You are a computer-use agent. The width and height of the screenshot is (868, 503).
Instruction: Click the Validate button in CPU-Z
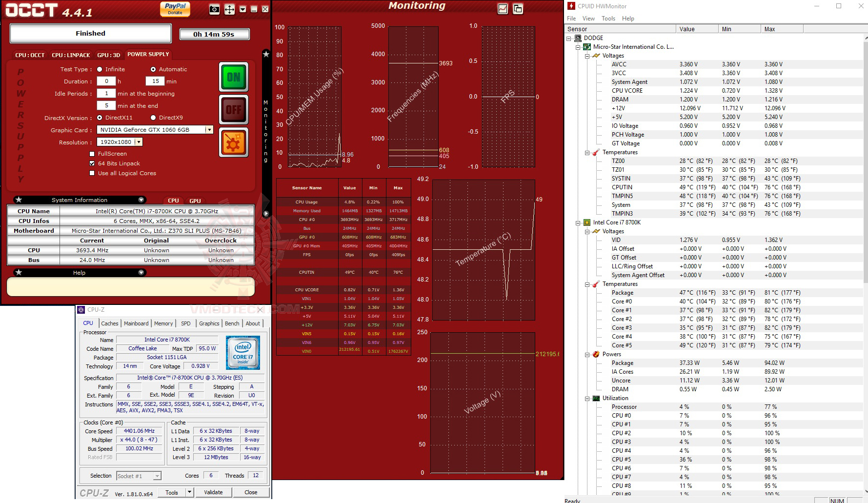point(213,492)
